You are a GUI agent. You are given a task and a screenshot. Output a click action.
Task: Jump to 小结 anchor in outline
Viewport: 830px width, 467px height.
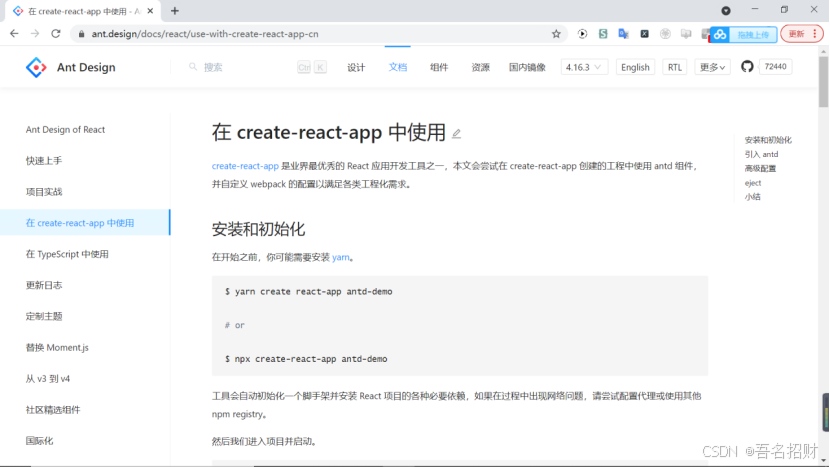tap(752, 197)
